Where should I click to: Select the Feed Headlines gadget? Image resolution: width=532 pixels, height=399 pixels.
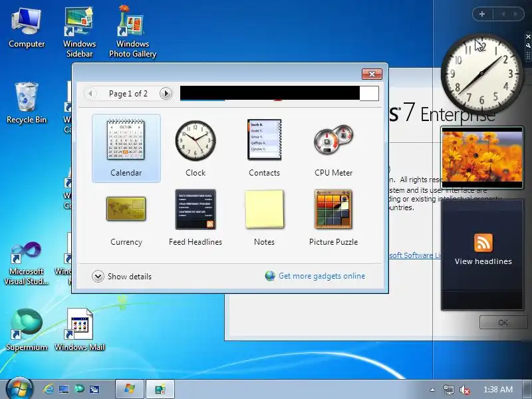[x=196, y=217]
